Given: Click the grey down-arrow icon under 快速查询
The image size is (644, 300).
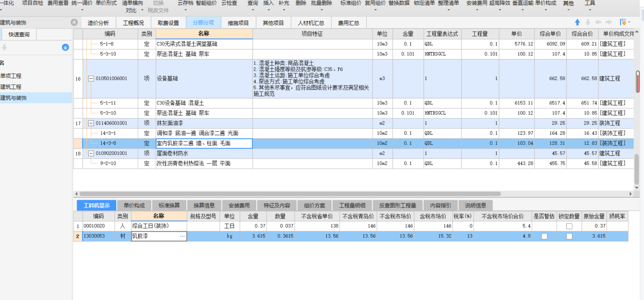Looking at the screenshot, I should 4,47.
